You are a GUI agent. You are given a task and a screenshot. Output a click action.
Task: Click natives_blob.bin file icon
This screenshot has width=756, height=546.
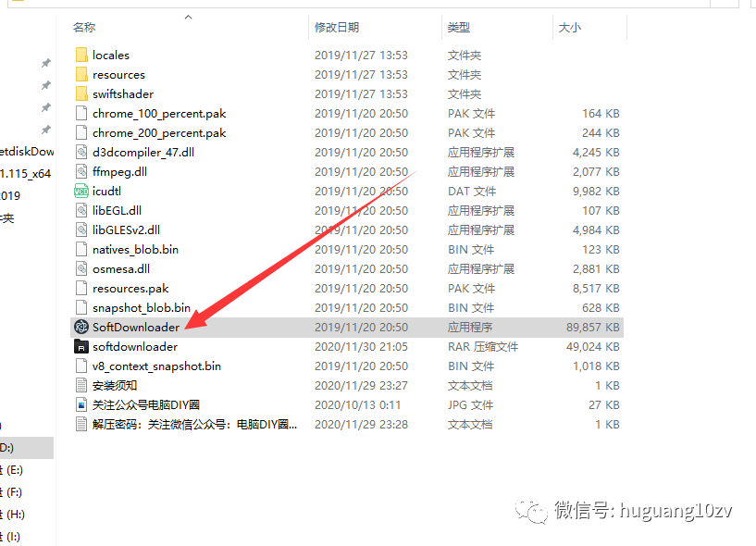click(81, 249)
